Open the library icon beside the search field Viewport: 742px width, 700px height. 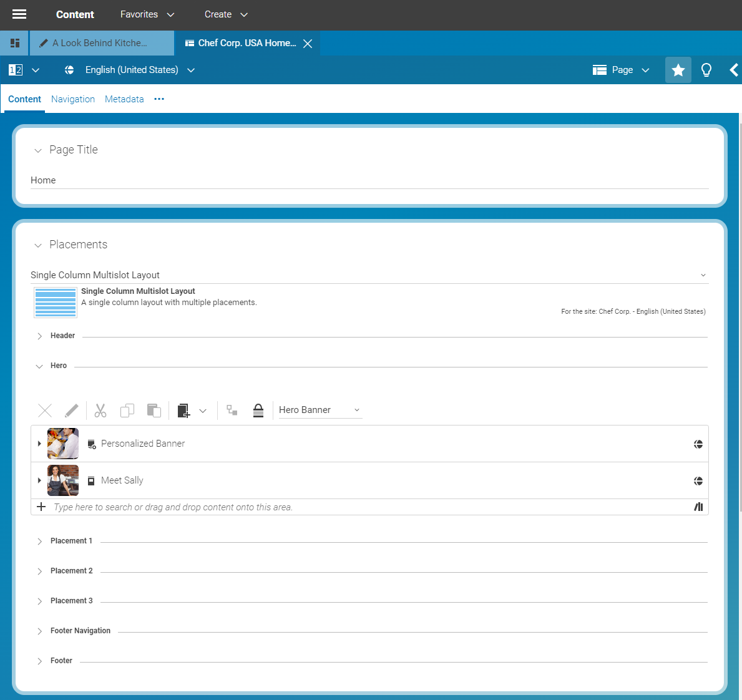coord(698,507)
